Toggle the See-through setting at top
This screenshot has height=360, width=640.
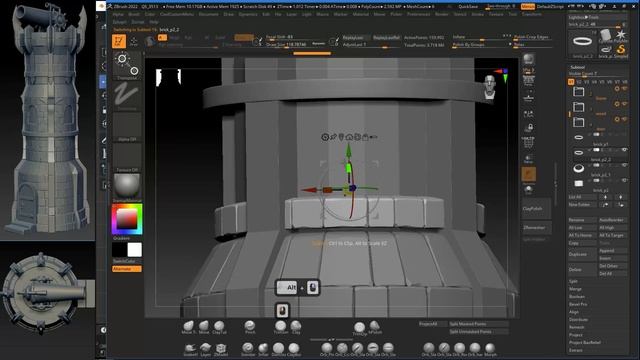click(500, 7)
